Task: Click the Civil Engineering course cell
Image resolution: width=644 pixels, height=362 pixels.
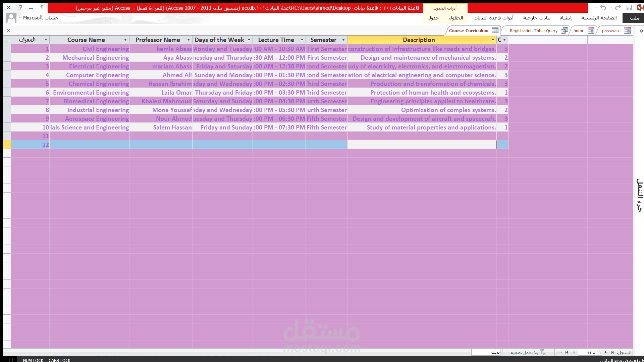Action: [x=89, y=49]
